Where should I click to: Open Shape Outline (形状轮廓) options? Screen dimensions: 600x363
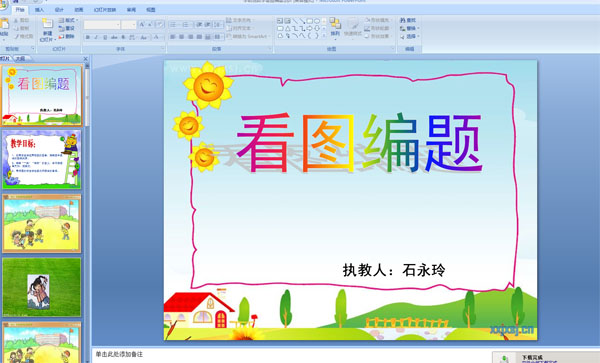[378, 28]
